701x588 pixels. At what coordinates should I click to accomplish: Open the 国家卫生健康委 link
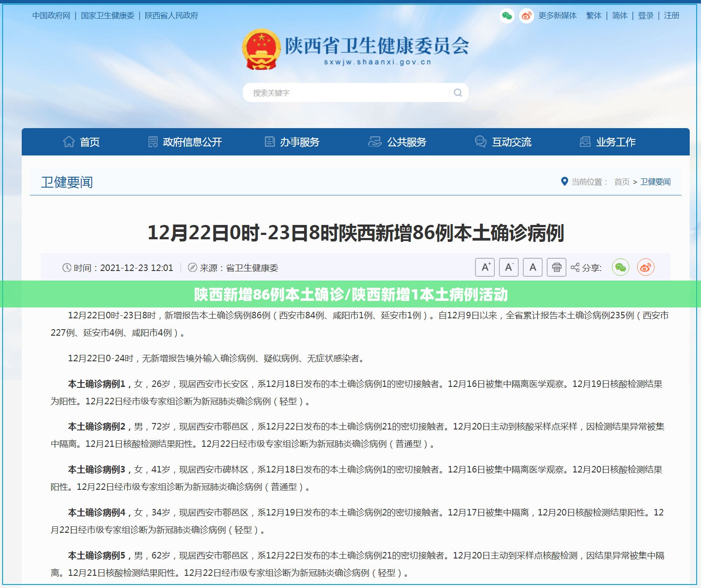click(108, 16)
